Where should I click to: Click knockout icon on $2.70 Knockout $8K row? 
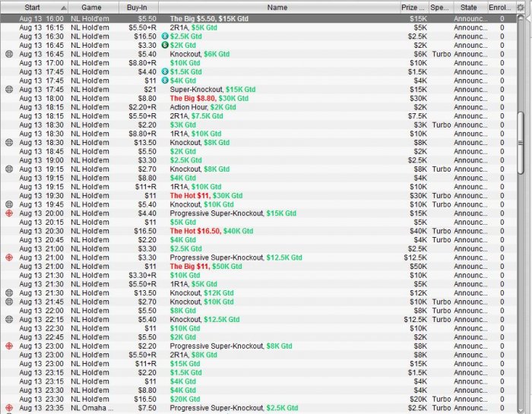[x=9, y=169]
